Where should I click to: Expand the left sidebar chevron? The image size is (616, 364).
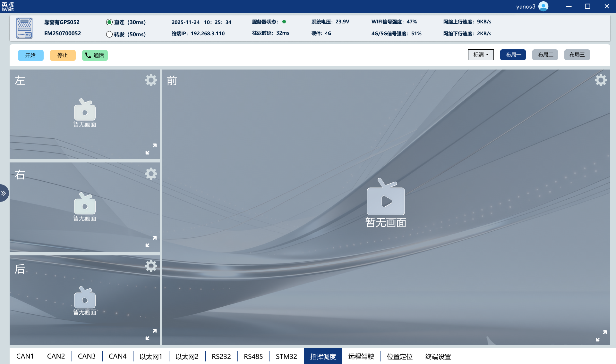4,193
